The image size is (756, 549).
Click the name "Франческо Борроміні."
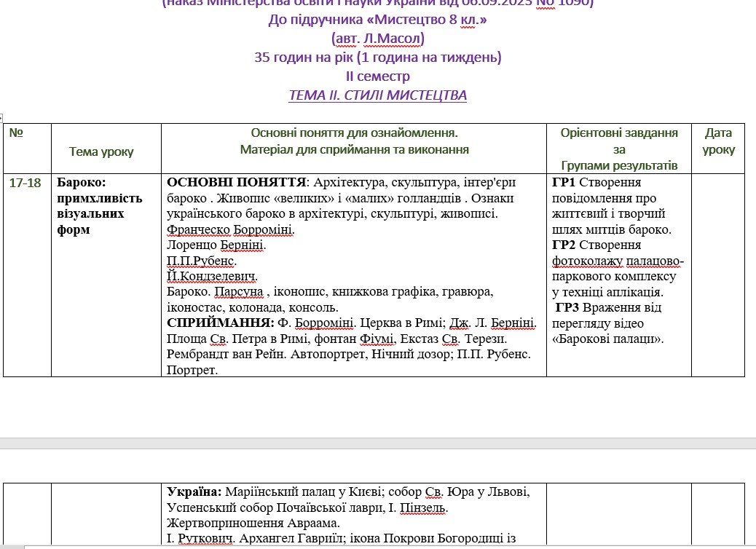230,229
